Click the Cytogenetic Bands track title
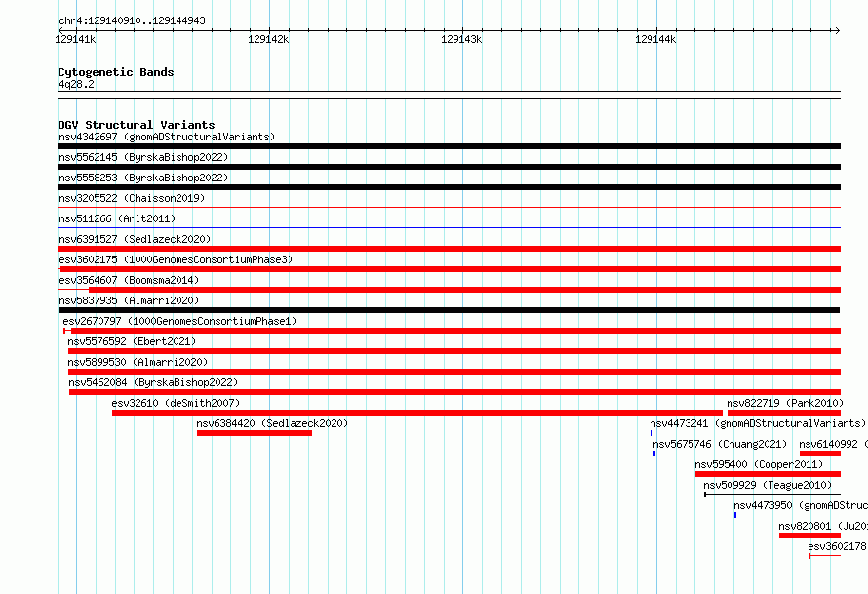868x594 pixels. point(116,72)
